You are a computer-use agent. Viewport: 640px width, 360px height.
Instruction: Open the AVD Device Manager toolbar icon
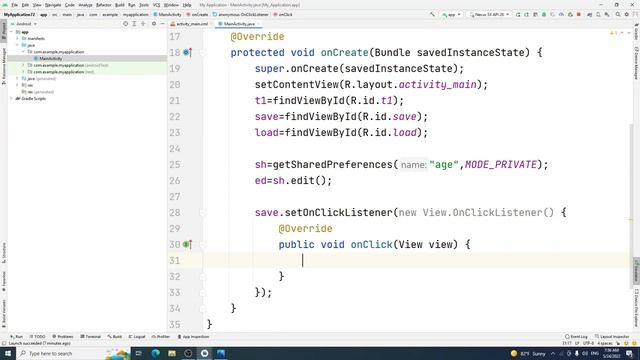pos(598,14)
